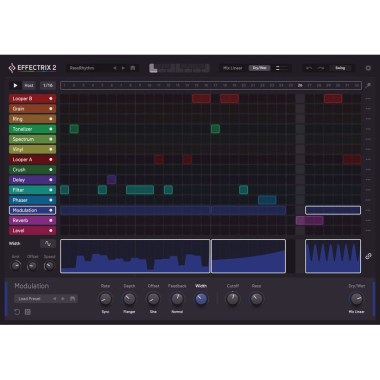Click the redo arrow in top bar

point(321,68)
